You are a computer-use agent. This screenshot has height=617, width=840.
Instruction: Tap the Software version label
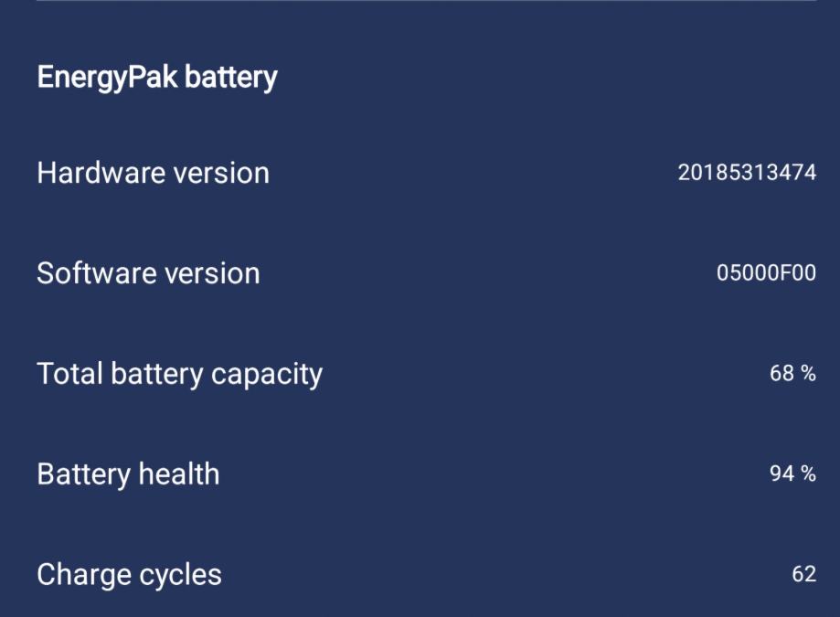coord(148,273)
